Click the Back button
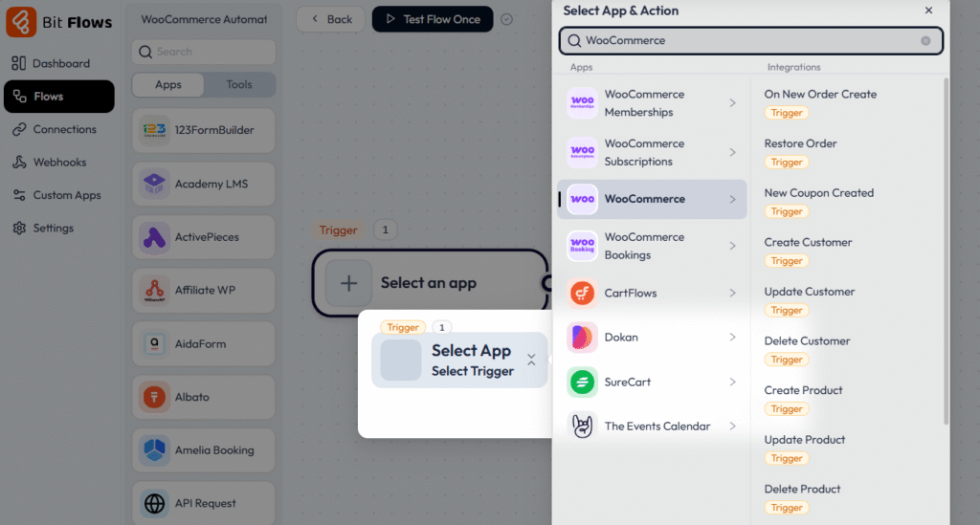Viewport: 980px width, 525px height. pos(330,19)
